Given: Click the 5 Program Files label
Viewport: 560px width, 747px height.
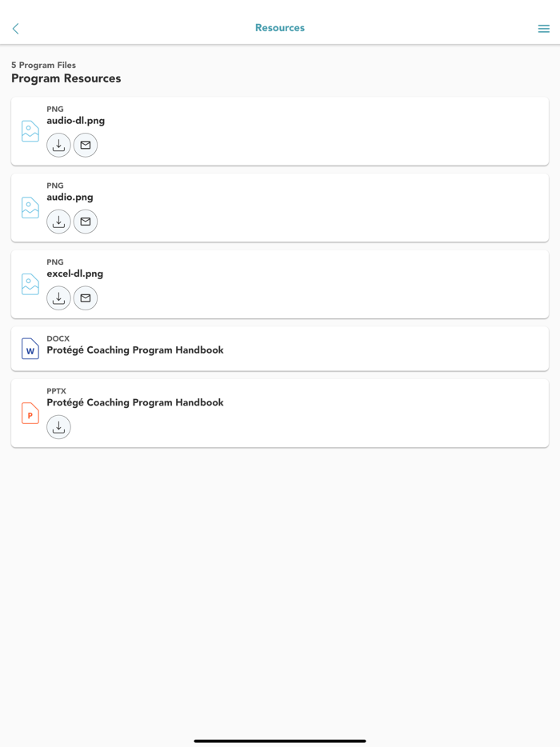Looking at the screenshot, I should 43,65.
